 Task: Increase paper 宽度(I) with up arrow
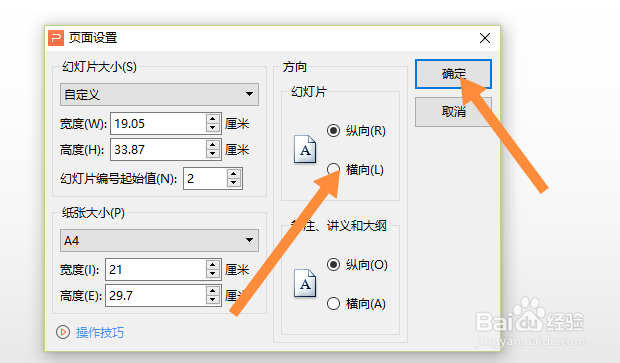(x=213, y=265)
